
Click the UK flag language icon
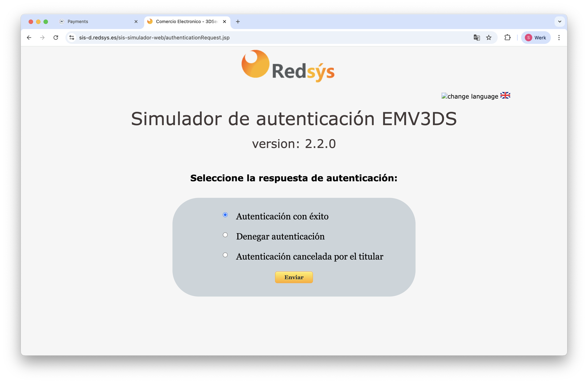coord(505,96)
